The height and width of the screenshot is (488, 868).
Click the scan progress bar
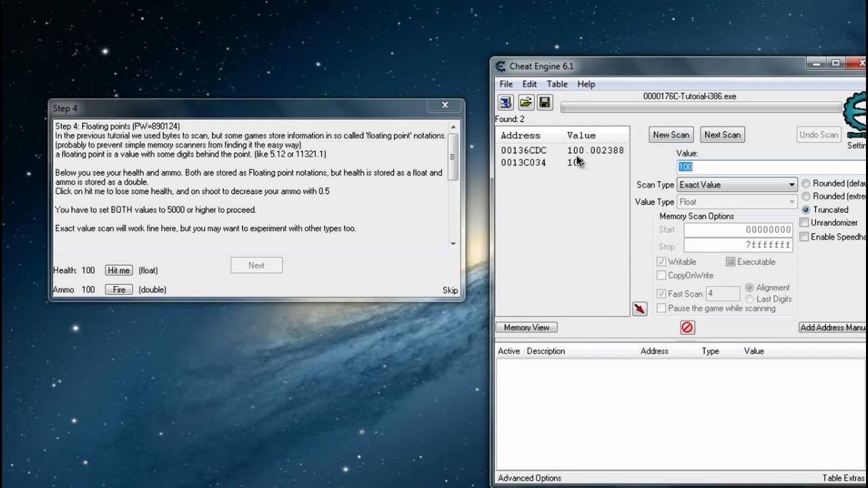coord(701,107)
